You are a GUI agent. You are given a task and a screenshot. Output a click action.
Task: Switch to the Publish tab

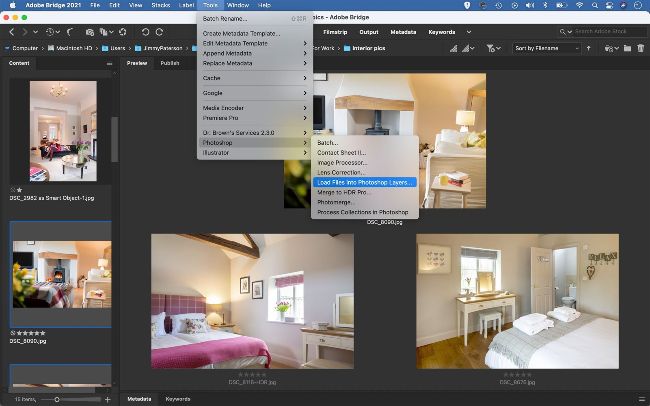point(170,63)
